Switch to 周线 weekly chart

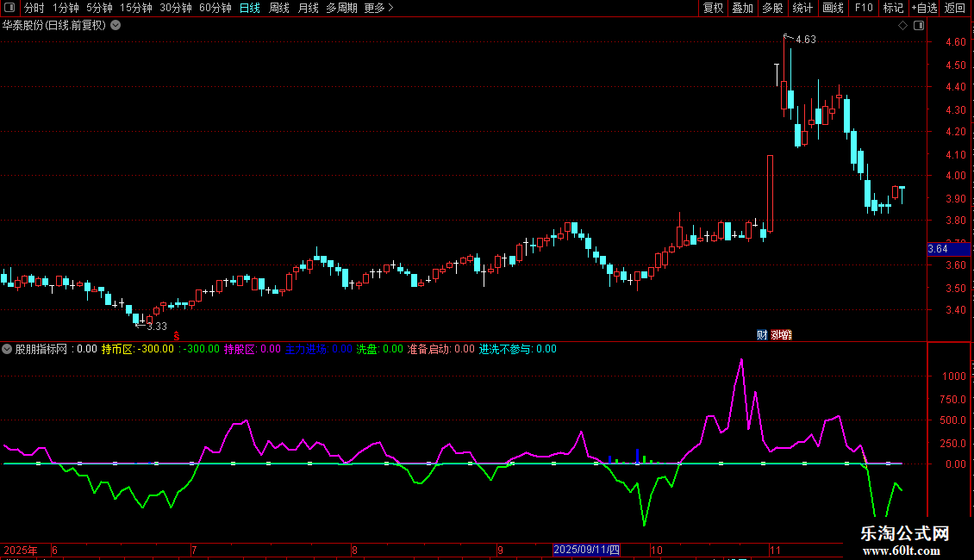coord(279,8)
